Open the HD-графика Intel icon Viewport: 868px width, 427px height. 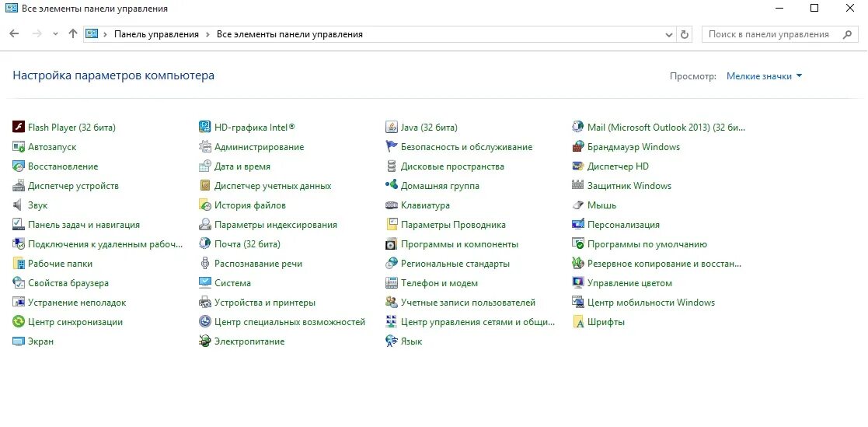point(205,128)
